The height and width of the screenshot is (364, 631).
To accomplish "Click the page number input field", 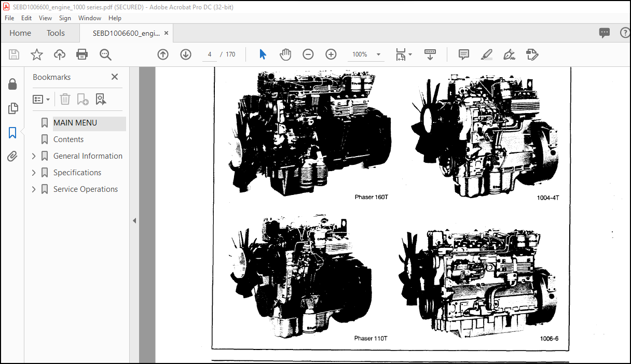I will (x=210, y=54).
